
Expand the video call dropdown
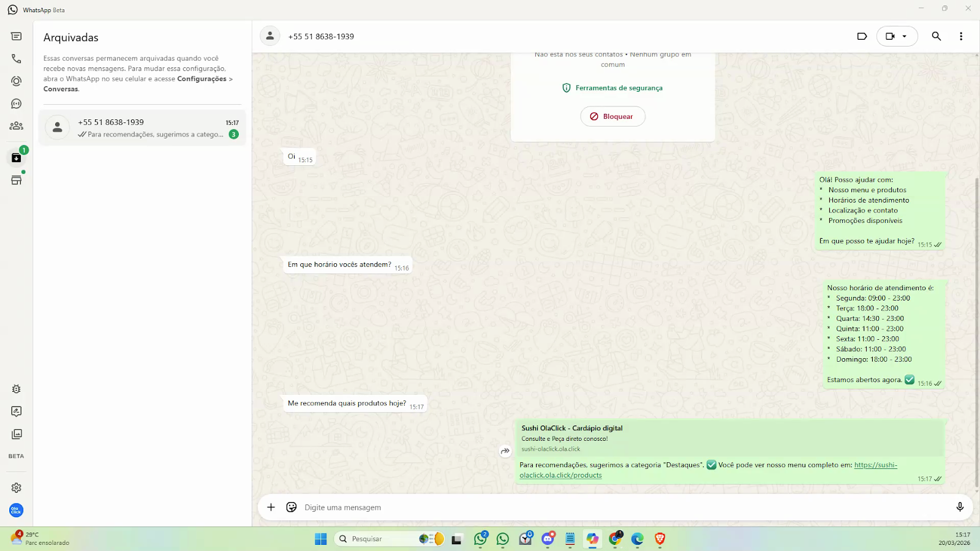click(905, 36)
